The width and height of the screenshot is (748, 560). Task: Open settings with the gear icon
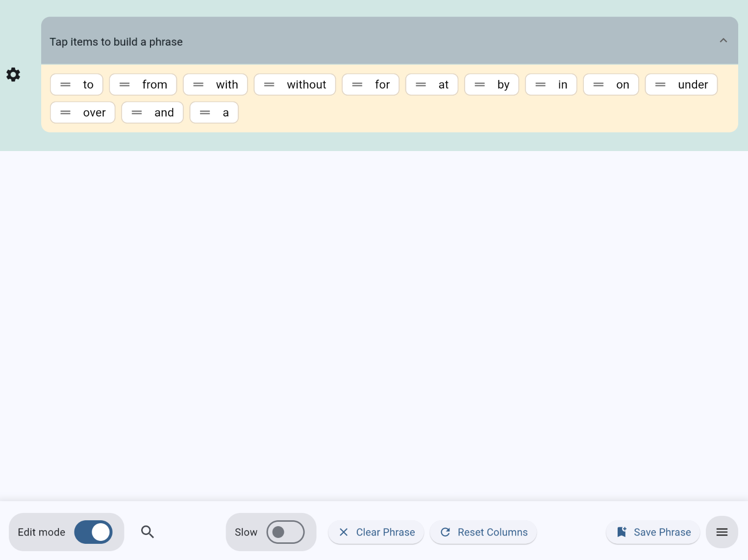click(13, 75)
